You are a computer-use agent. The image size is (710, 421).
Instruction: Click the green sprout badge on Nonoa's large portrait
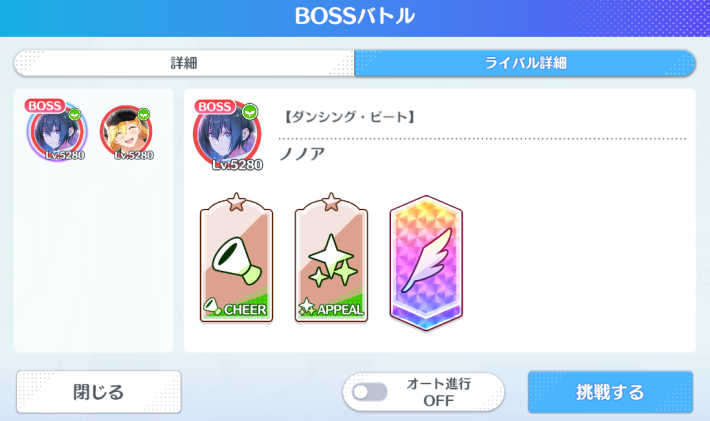pyautogui.click(x=250, y=111)
